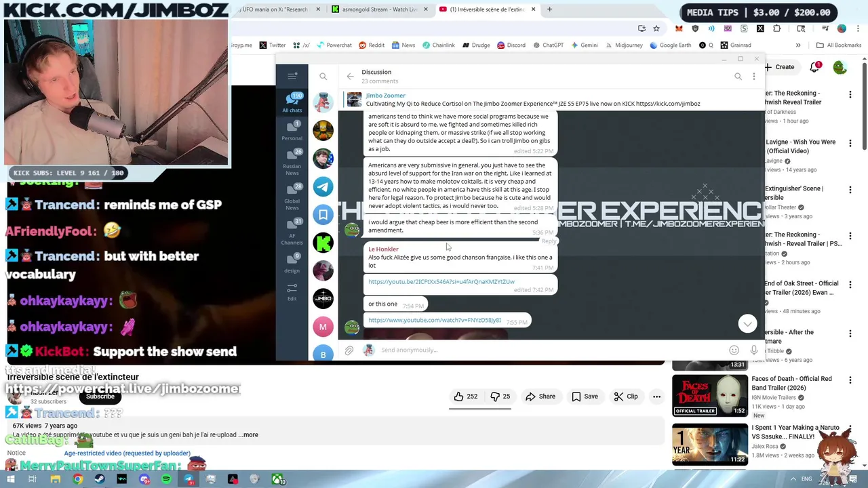Open the emoji picker in message box

click(x=734, y=350)
